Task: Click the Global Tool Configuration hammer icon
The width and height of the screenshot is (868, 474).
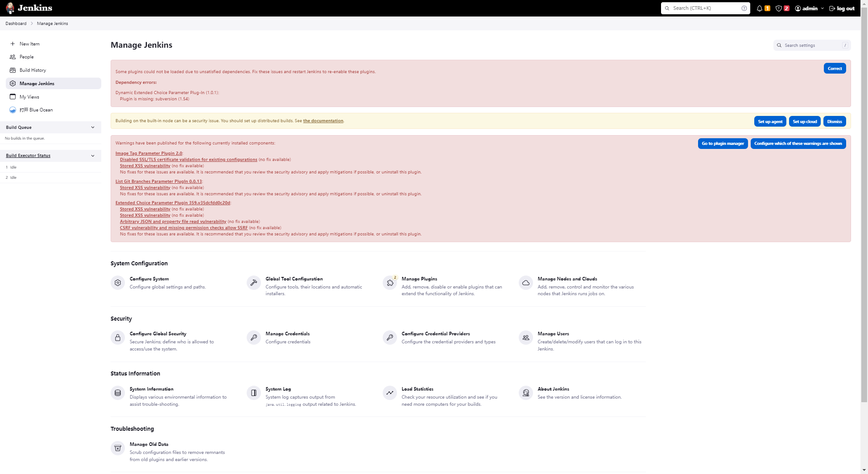Action: [254, 283]
